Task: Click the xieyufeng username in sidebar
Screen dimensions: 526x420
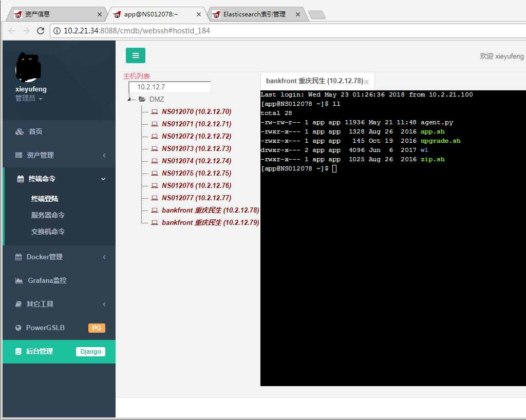Action: tap(31, 89)
